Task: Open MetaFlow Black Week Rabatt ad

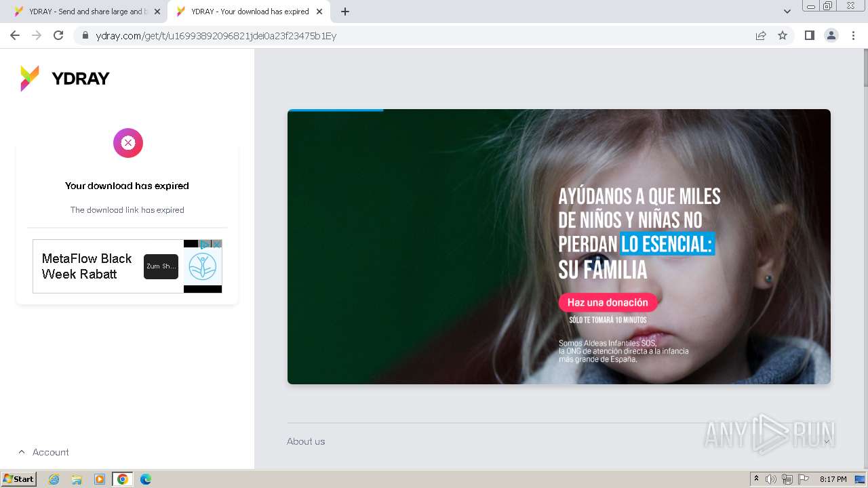Action: pyautogui.click(x=87, y=266)
